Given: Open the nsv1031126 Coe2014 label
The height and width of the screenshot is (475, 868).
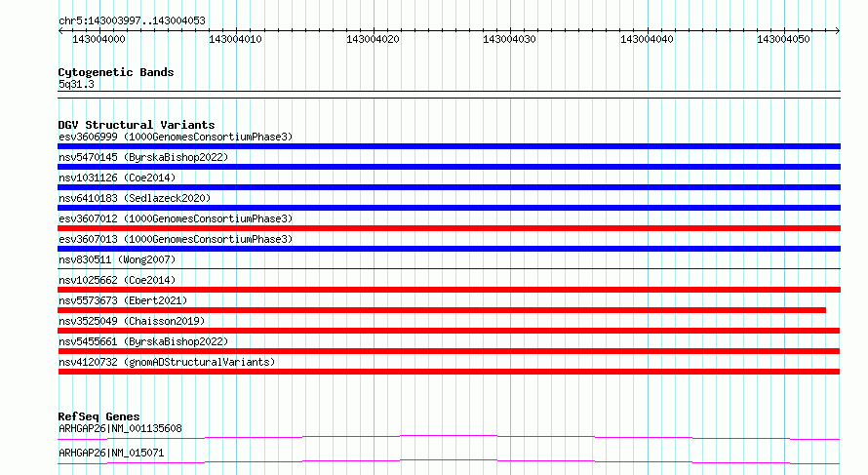Looking at the screenshot, I should pos(117,178).
